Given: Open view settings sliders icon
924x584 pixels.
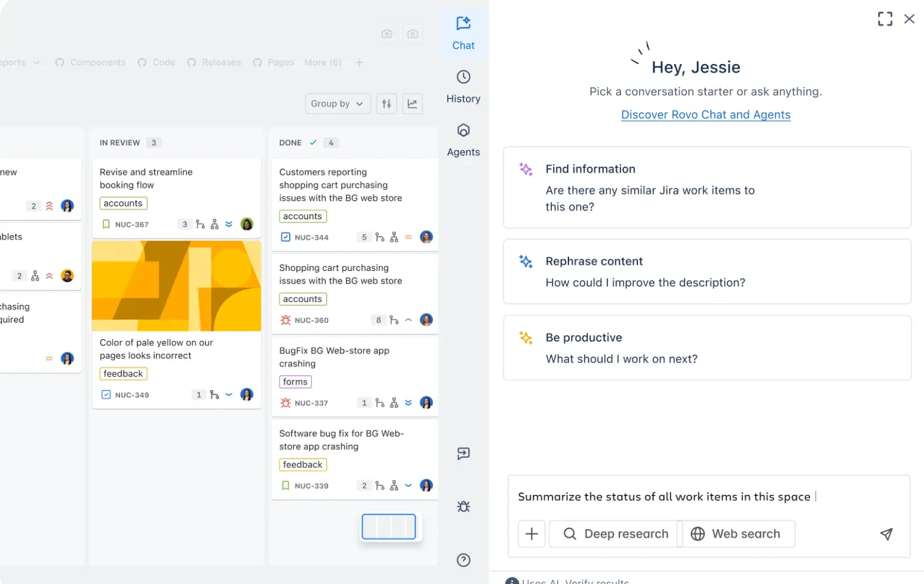Looking at the screenshot, I should tap(387, 104).
